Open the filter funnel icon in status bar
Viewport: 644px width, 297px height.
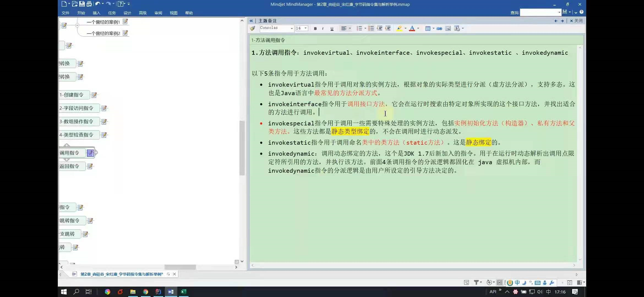476,282
